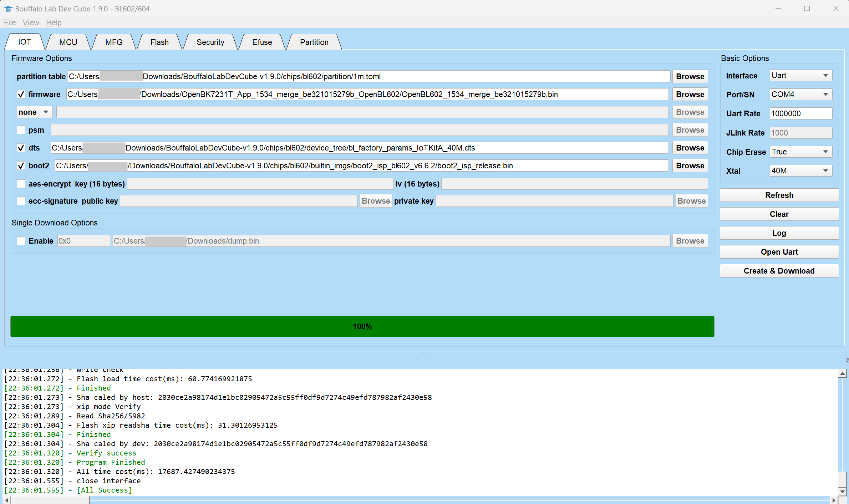849x504 pixels.
Task: Click the Bouffalo Lab app icon in title bar
Action: pos(8,9)
